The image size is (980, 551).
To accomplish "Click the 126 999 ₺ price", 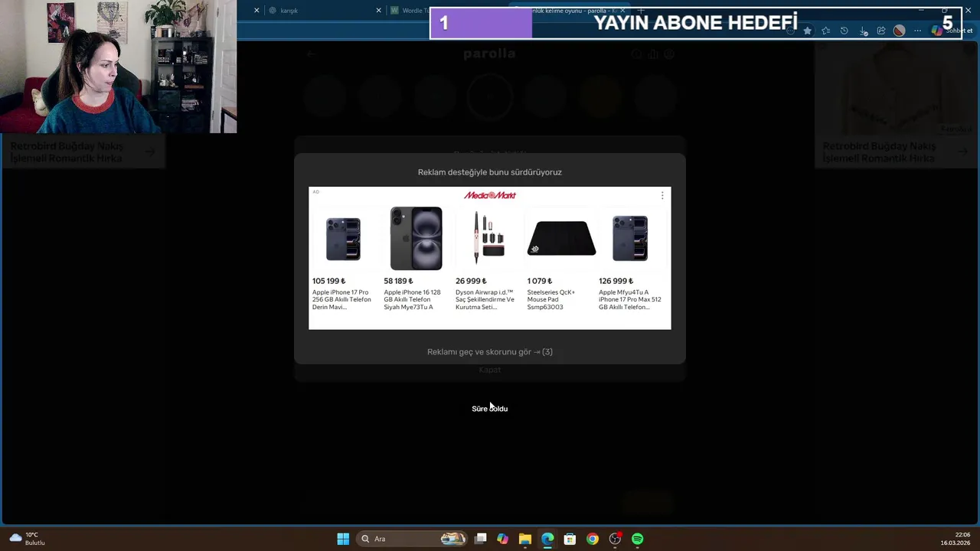I will (616, 281).
